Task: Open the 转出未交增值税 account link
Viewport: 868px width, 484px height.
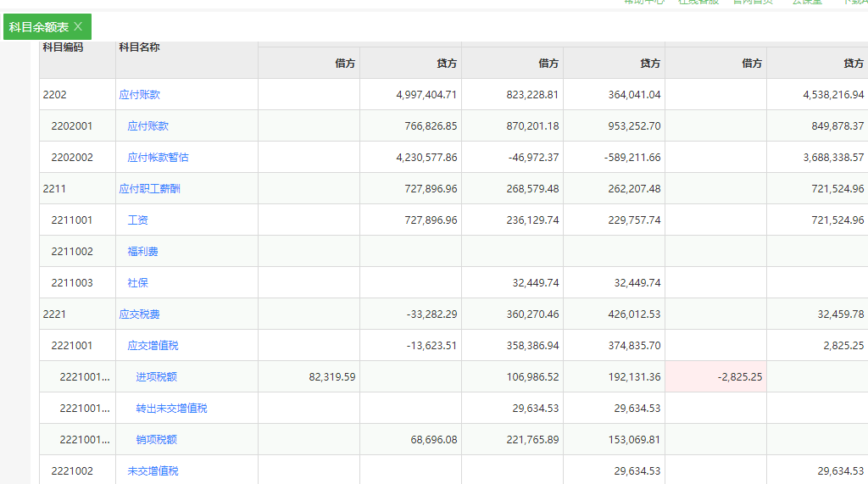Action: [x=171, y=409]
